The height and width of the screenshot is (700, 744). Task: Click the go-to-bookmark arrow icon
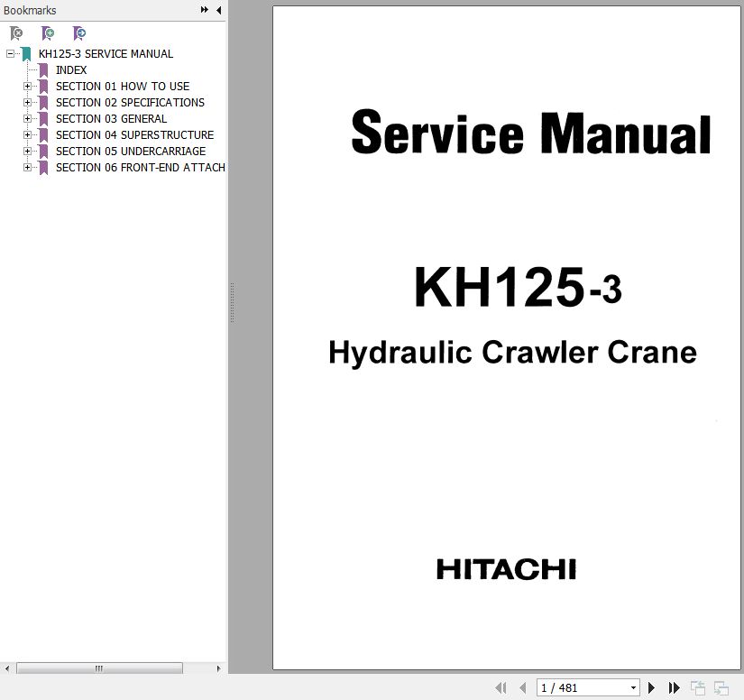tap(79, 33)
